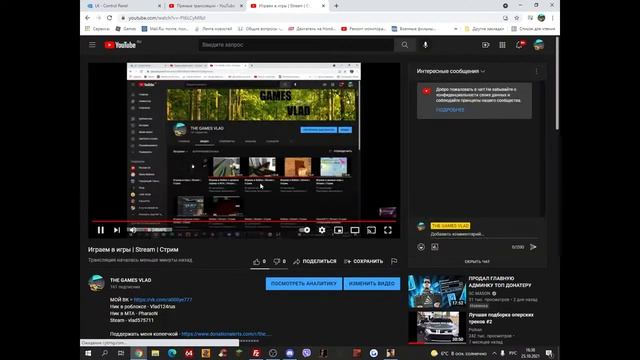The width and height of the screenshot is (640, 360).
Task: Show hidden tray icons chevron
Action: (494, 353)
